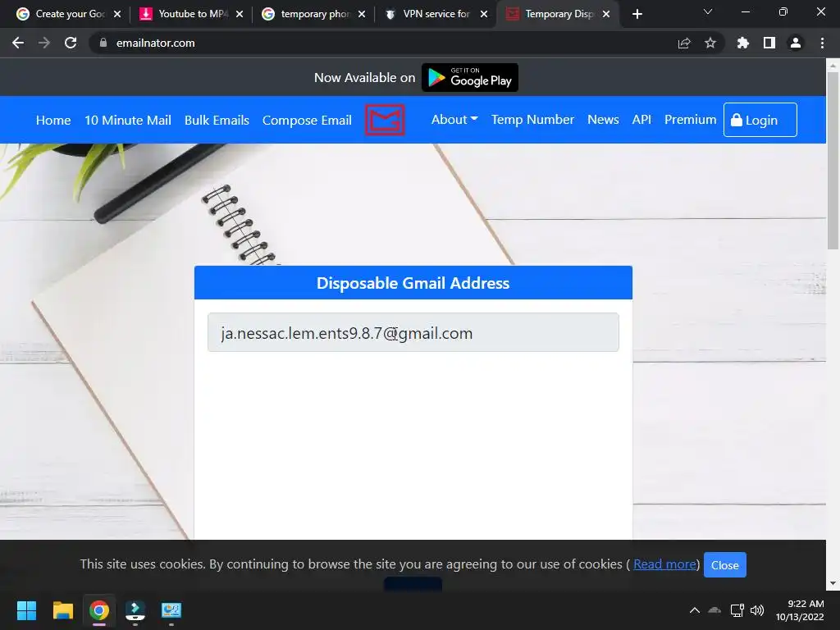This screenshot has width=840, height=630.
Task: Open a new tab with plus button
Action: tap(637, 15)
